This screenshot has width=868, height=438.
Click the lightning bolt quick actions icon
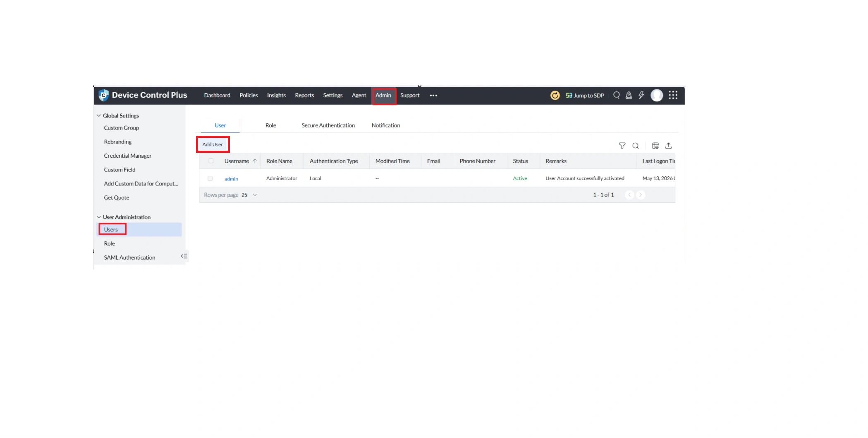tap(641, 95)
